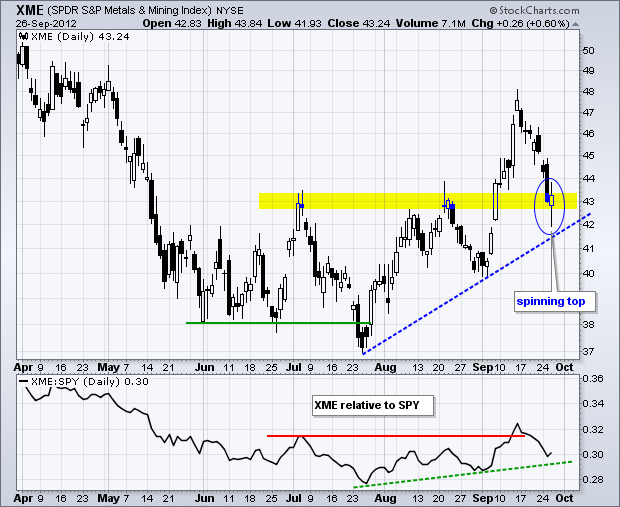This screenshot has width=620, height=507.
Task: Click the Jul label on upper date axis
Action: [x=293, y=367]
